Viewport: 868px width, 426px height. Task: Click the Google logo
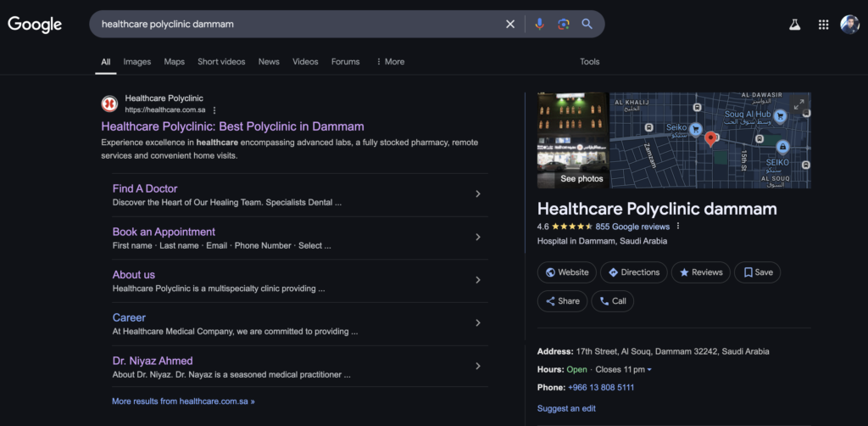[x=35, y=25]
